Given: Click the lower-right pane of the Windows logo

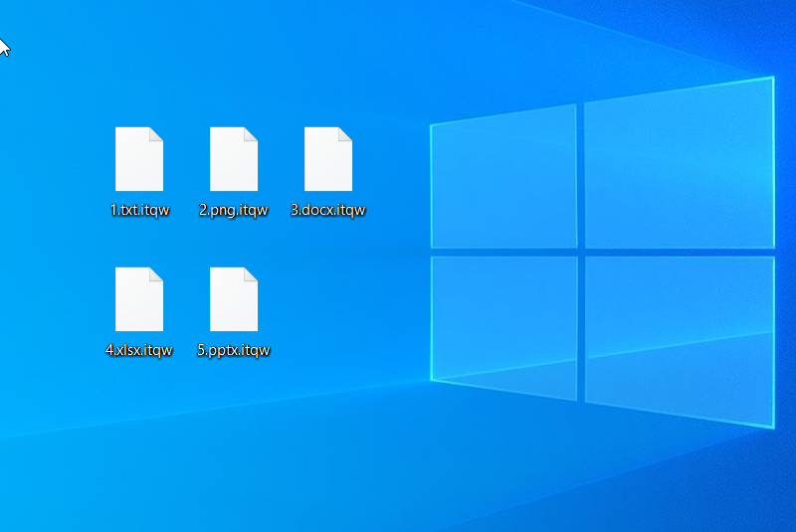Looking at the screenshot, I should pyautogui.click(x=679, y=338).
